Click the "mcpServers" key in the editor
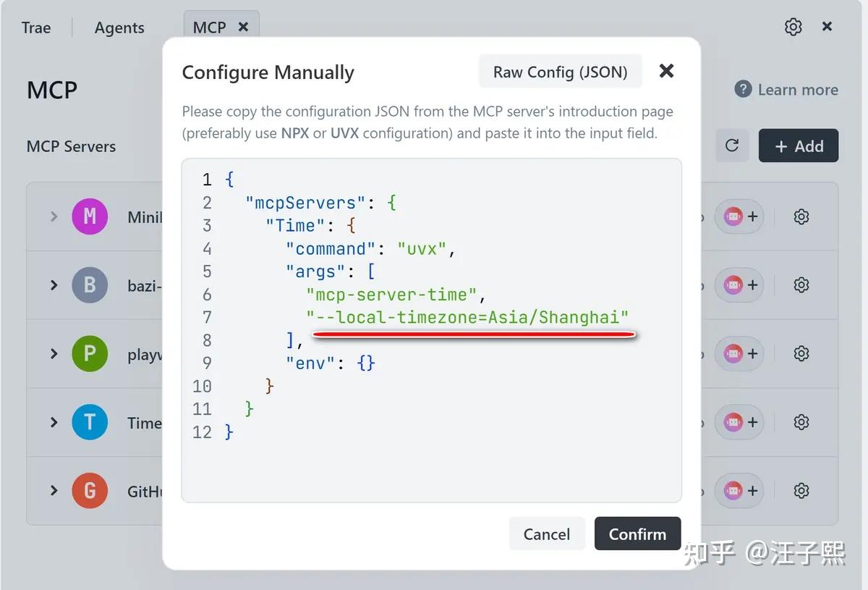The image size is (868, 590). pyautogui.click(x=306, y=203)
